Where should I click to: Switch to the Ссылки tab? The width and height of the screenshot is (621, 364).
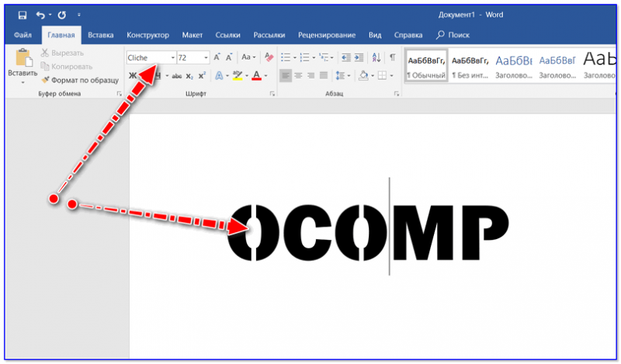tap(227, 35)
